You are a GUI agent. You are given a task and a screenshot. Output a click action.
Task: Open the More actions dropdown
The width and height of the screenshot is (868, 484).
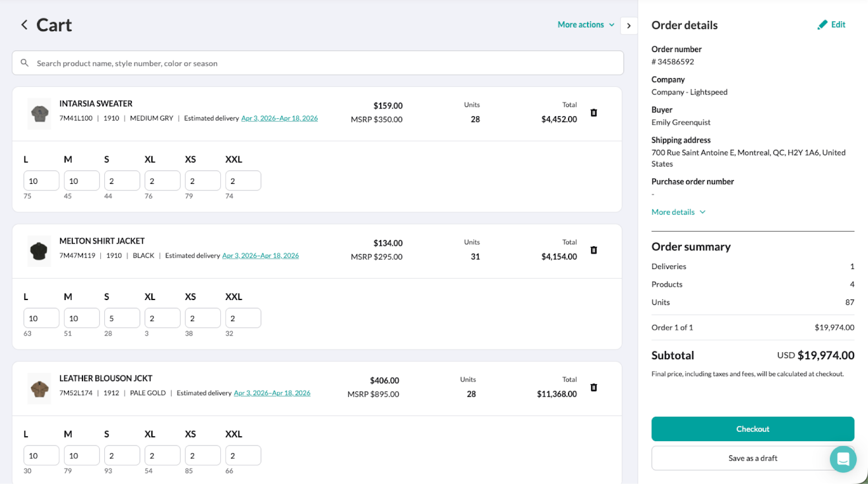point(585,25)
